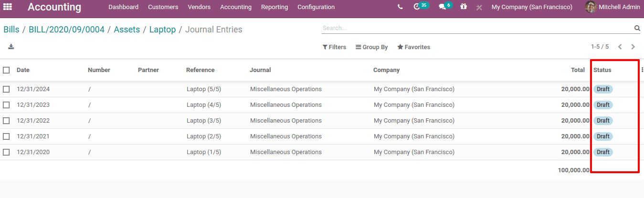The image size is (644, 198).
Task: Click My Company cell in 12/31/2021 row
Action: (414, 136)
